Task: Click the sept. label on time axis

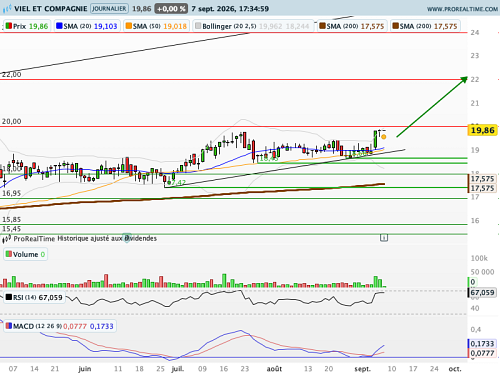Action: click(x=362, y=369)
